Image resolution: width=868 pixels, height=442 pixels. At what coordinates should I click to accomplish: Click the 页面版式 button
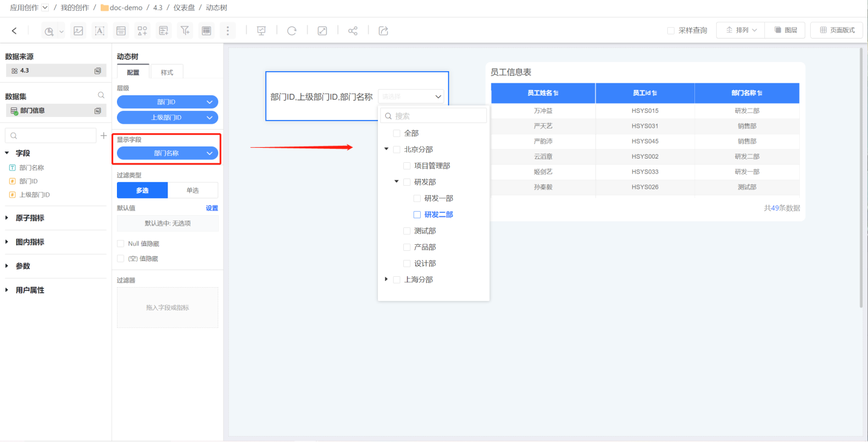tap(837, 30)
